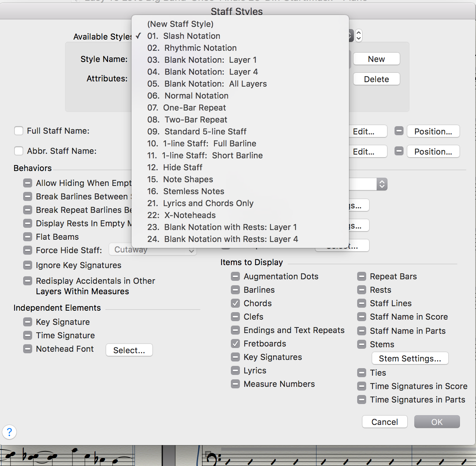Viewport: 476px width, 466px height.
Task: Disable the Fretboards display item
Action: click(235, 344)
